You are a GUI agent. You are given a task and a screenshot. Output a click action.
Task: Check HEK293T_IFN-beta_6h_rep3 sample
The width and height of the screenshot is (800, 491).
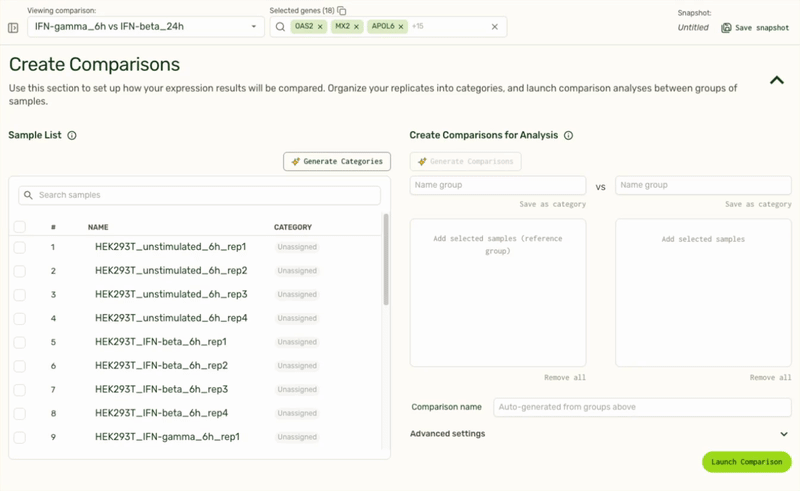pyautogui.click(x=19, y=389)
